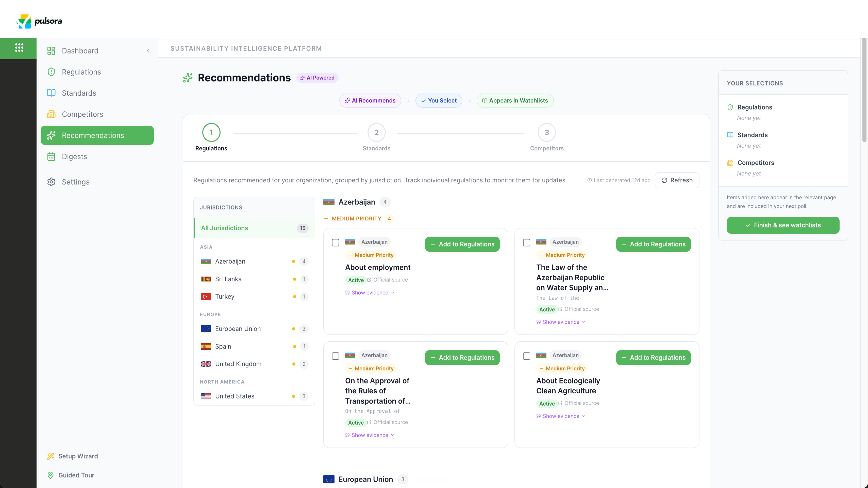Image resolution: width=868 pixels, height=488 pixels.
Task: Go to step 2 Standards
Action: (376, 137)
